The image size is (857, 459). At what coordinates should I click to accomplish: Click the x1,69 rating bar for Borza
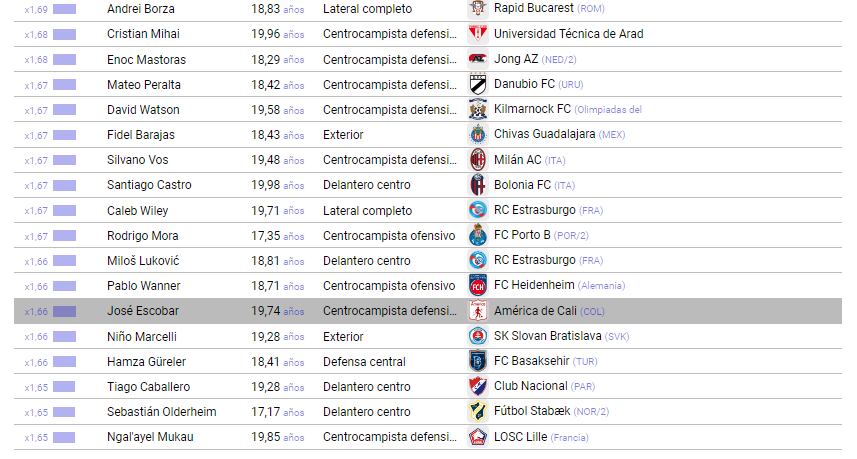click(x=64, y=8)
